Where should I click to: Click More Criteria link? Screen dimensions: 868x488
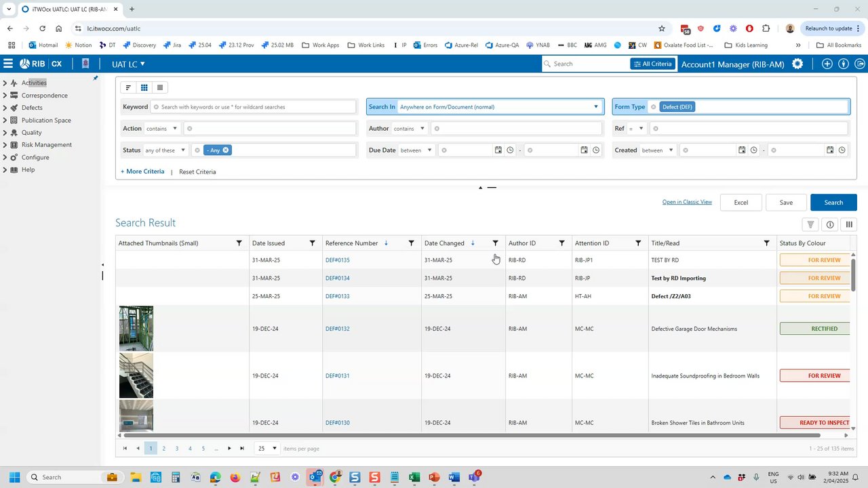[142, 171]
